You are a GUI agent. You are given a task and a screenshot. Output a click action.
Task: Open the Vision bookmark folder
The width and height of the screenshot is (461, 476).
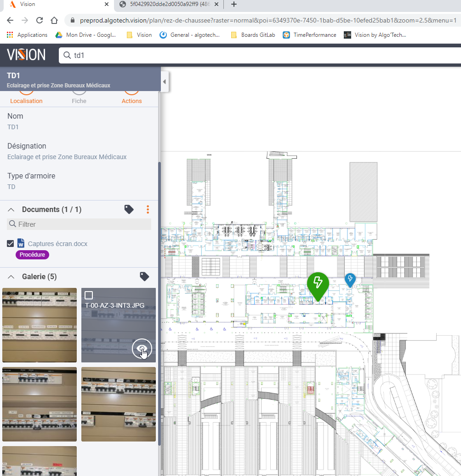click(x=140, y=35)
